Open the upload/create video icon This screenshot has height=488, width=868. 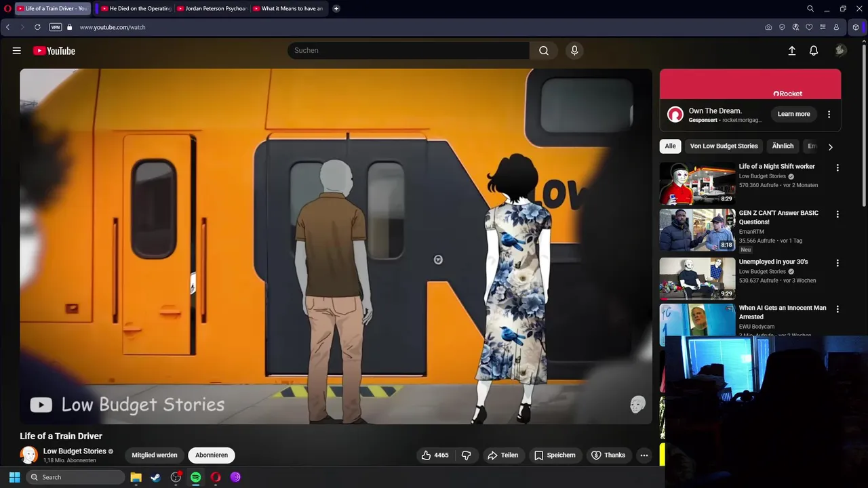click(x=791, y=51)
